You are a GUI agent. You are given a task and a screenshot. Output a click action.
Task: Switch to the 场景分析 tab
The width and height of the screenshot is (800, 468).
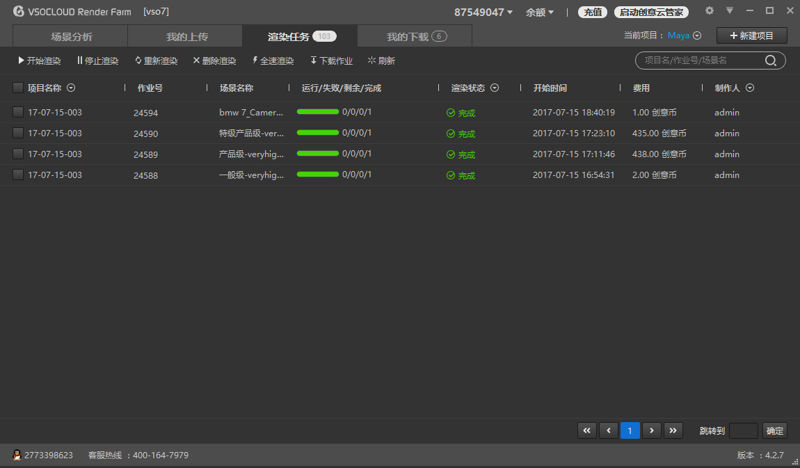(70, 37)
